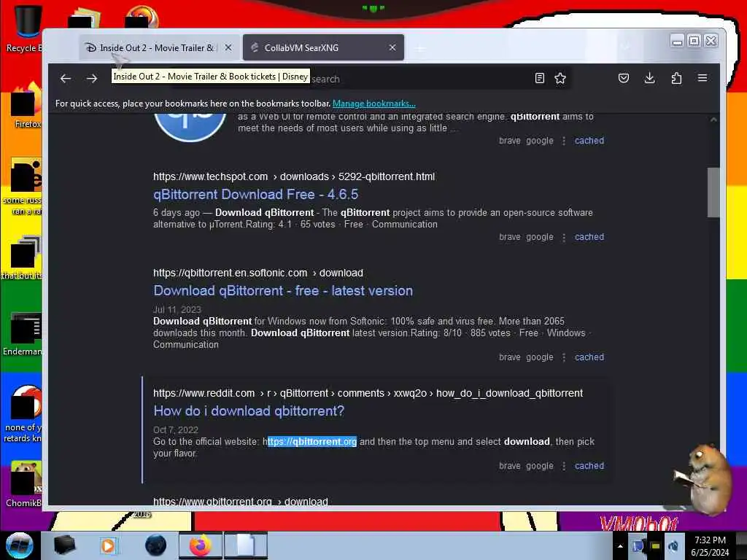Image resolution: width=747 pixels, height=560 pixels.
Task: Click the Firefox taskbar button
Action: [x=201, y=545]
